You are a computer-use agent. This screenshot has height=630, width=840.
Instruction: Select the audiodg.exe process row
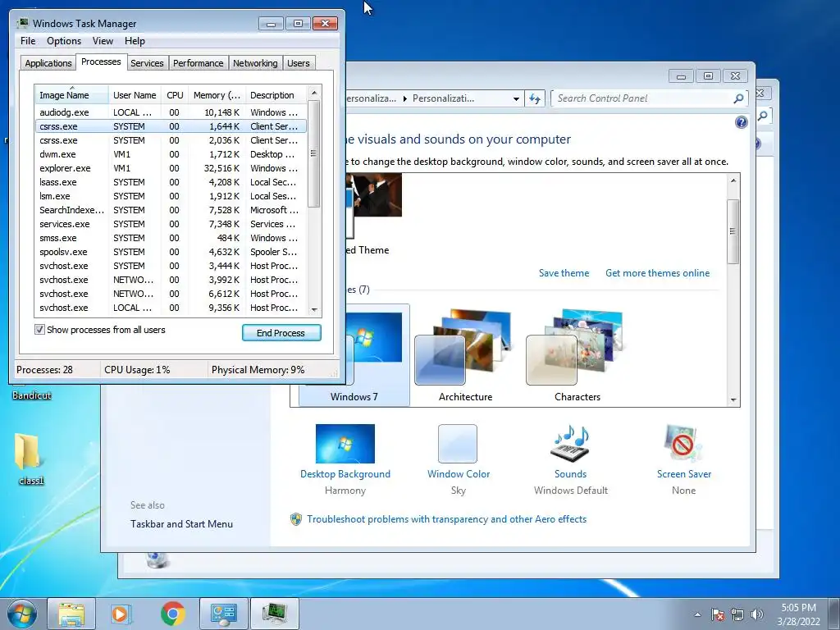171,112
